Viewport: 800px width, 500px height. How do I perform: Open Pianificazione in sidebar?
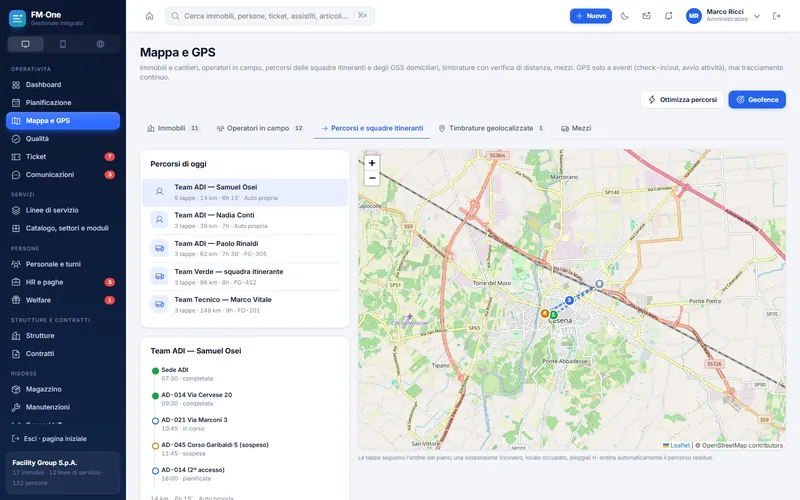tap(63, 103)
